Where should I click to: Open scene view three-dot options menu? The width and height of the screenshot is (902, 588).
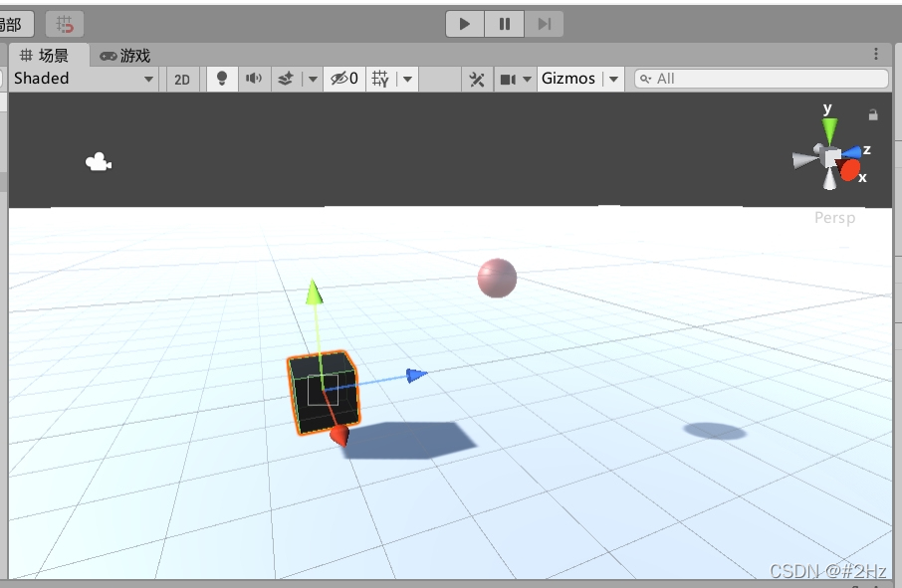pyautogui.click(x=875, y=54)
